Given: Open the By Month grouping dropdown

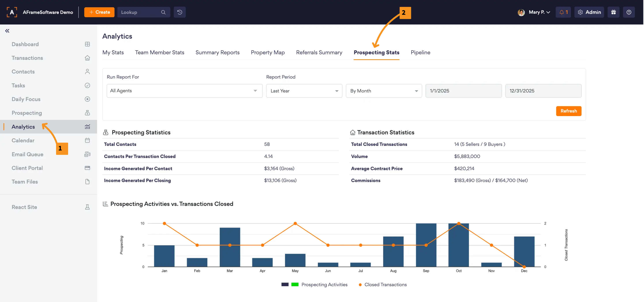Looking at the screenshot, I should pos(384,91).
